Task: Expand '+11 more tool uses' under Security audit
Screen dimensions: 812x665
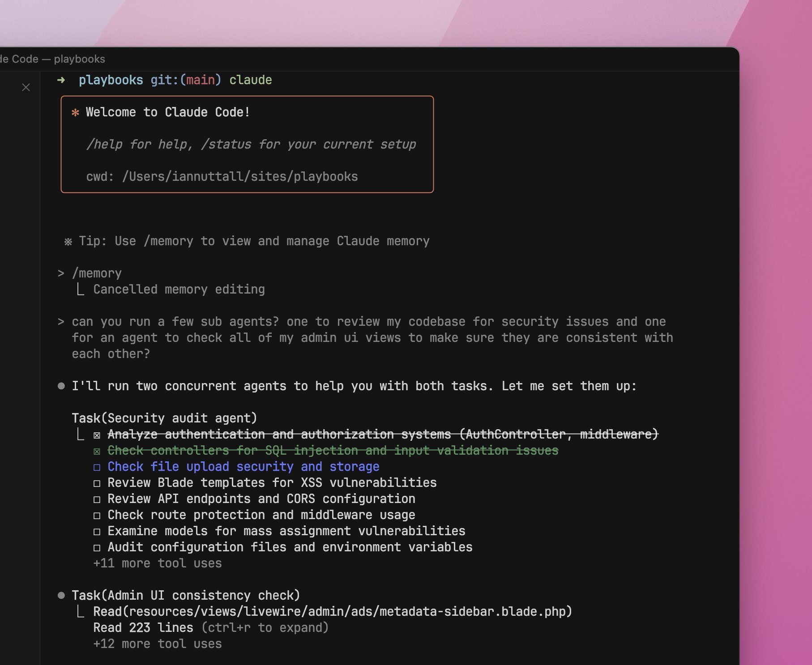Action: (158, 563)
